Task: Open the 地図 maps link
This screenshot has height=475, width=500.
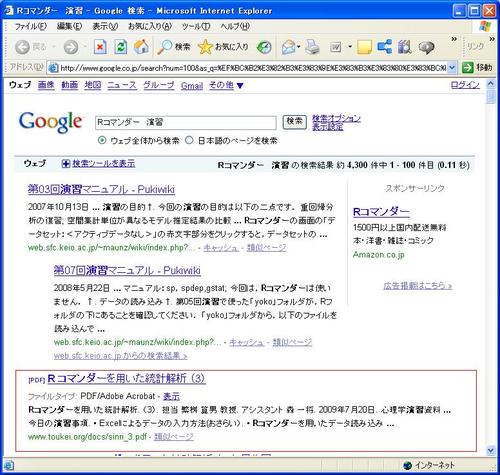Action: [x=93, y=85]
